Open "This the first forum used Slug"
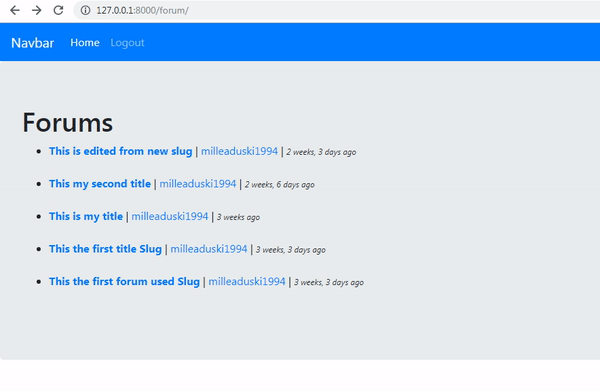This screenshot has height=391, width=600. (x=124, y=281)
